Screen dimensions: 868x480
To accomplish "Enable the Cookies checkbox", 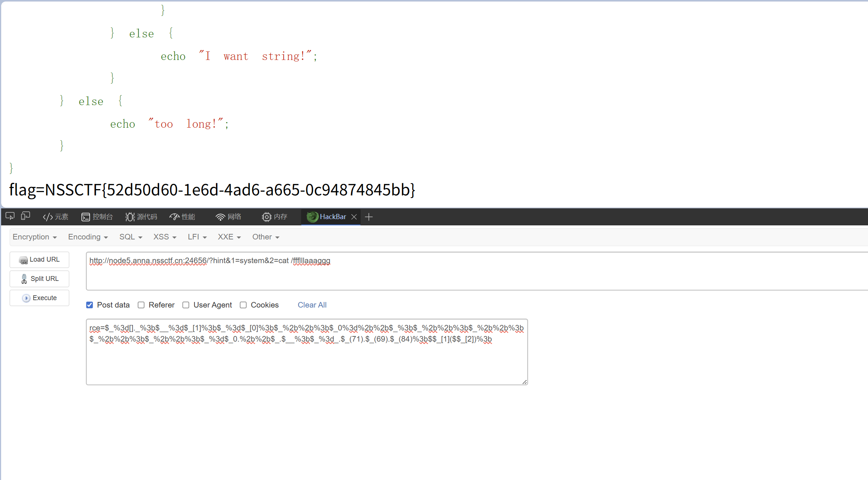I will pyautogui.click(x=243, y=305).
